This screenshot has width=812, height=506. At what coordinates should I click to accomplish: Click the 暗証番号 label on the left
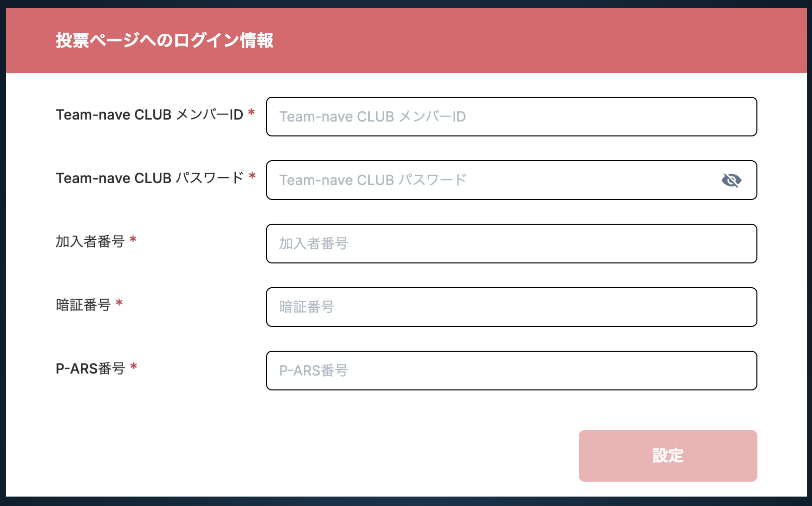click(x=83, y=305)
